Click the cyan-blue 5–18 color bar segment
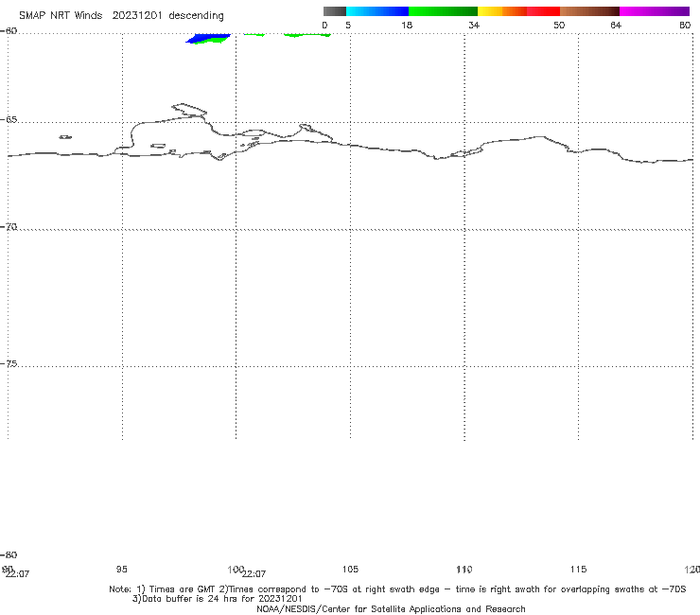 (x=377, y=11)
